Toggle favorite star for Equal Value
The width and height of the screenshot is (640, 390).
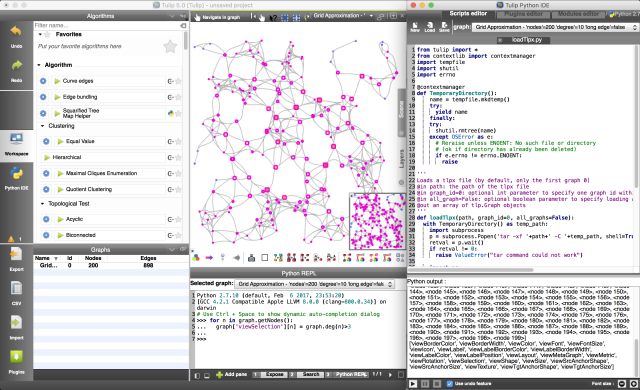178,142
